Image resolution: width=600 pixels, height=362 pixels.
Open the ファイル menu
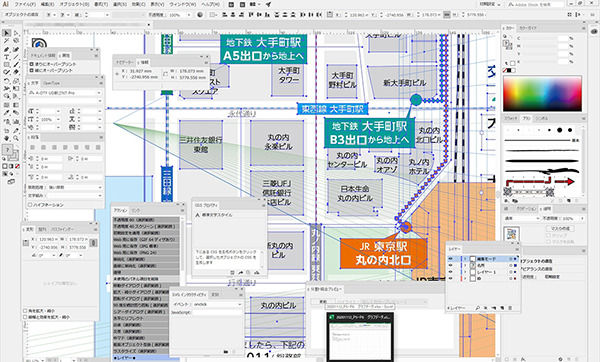click(25, 4)
